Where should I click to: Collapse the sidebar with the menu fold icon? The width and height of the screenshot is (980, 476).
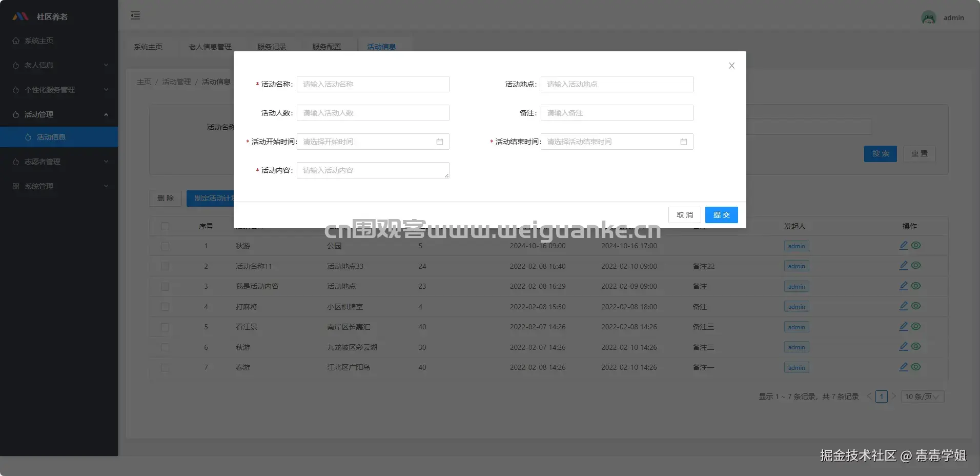[x=135, y=15]
